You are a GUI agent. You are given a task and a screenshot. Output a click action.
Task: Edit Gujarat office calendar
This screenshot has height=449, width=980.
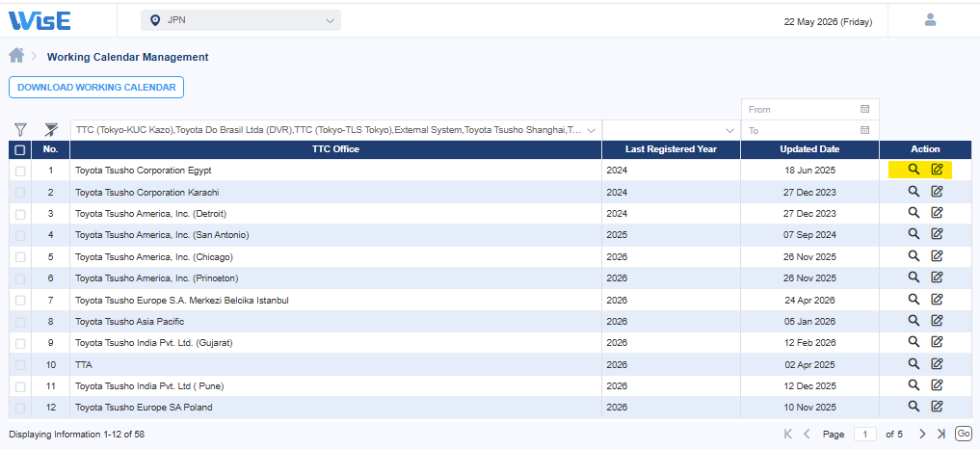[x=937, y=341]
